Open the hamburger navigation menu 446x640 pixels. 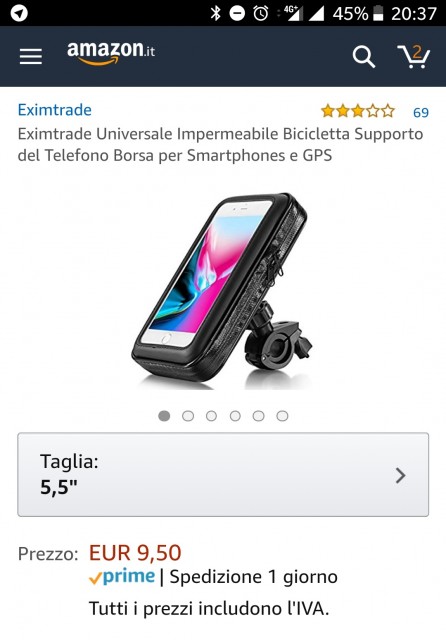pyautogui.click(x=31, y=56)
